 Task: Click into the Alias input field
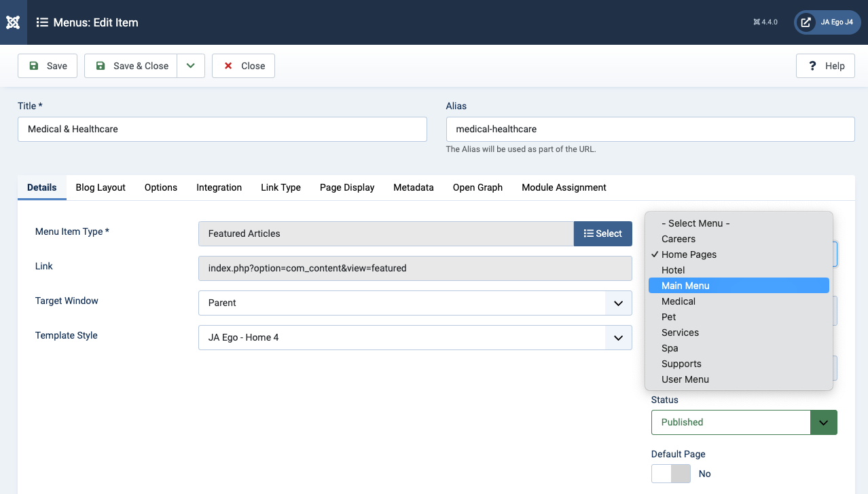tap(650, 129)
